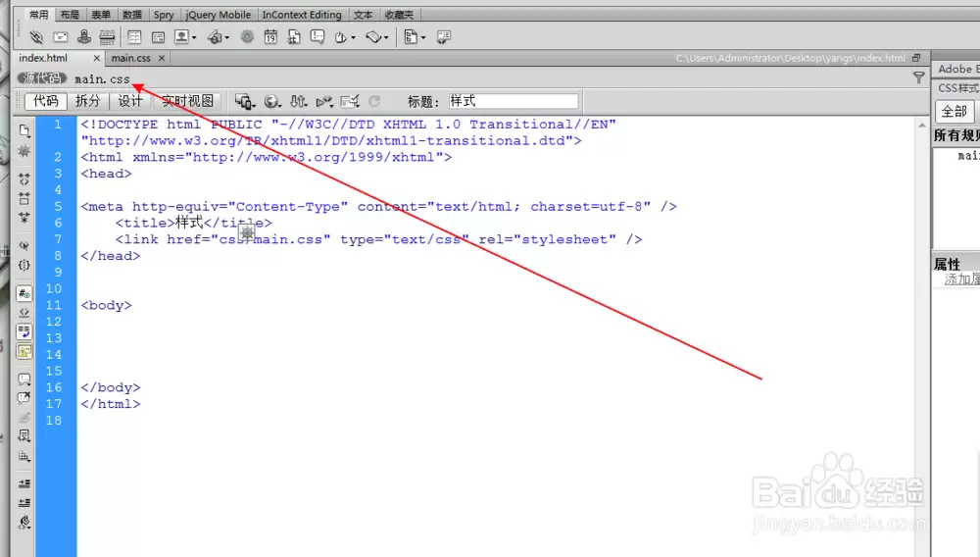
Task: Insert a comment from the Common bar
Action: click(x=318, y=37)
